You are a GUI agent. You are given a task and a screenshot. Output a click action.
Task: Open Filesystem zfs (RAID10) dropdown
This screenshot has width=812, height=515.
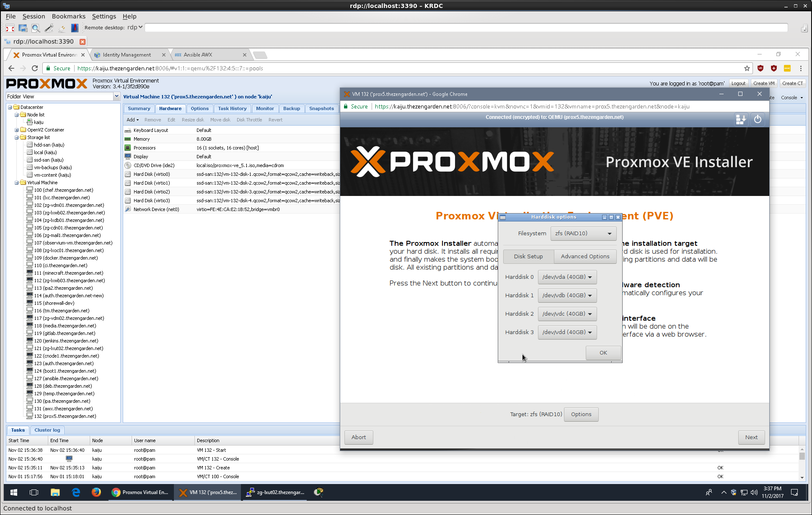[x=583, y=233]
